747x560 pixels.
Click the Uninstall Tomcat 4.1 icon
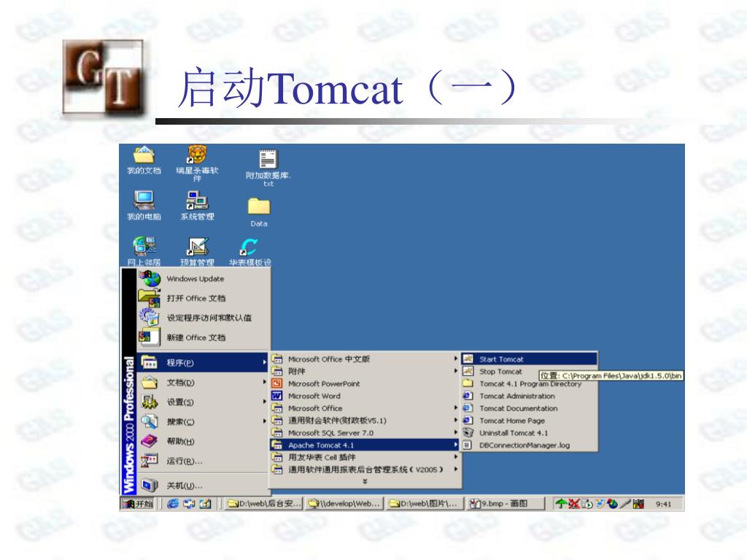(x=468, y=433)
